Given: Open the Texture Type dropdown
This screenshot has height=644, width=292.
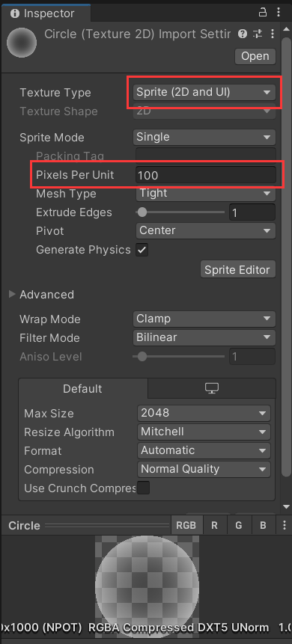Looking at the screenshot, I should (204, 93).
